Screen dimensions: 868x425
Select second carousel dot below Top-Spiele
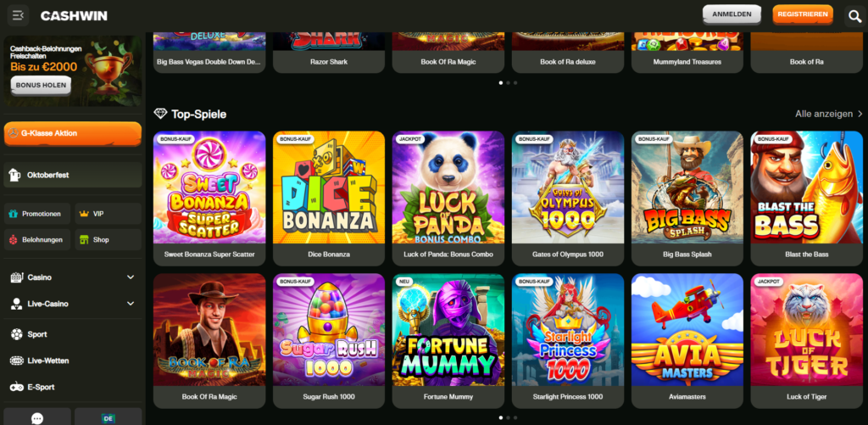(x=509, y=417)
